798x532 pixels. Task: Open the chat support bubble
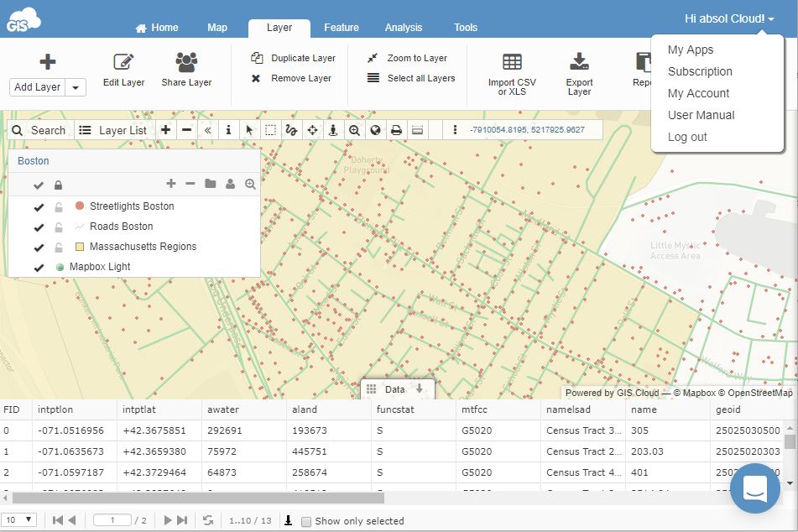[x=755, y=488]
